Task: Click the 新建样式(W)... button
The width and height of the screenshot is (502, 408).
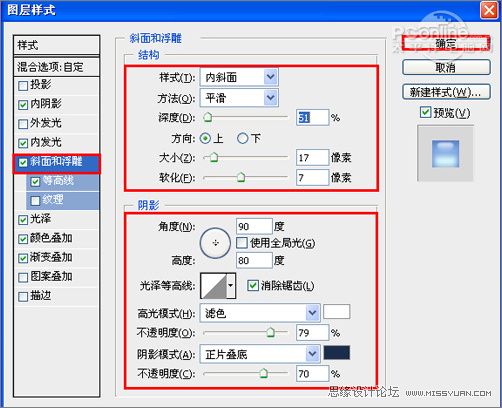Action: pyautogui.click(x=446, y=92)
